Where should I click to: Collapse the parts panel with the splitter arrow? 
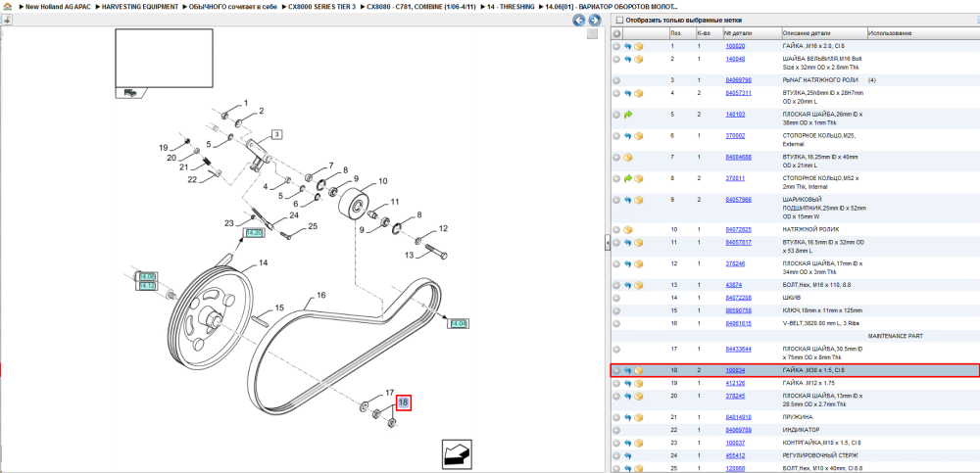pyautogui.click(x=607, y=244)
